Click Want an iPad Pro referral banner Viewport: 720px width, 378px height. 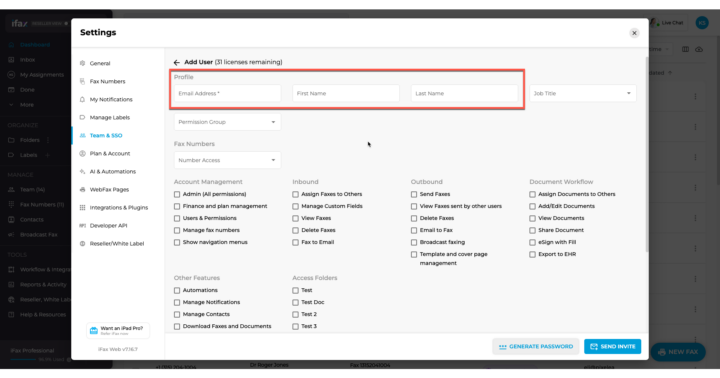coord(118,330)
